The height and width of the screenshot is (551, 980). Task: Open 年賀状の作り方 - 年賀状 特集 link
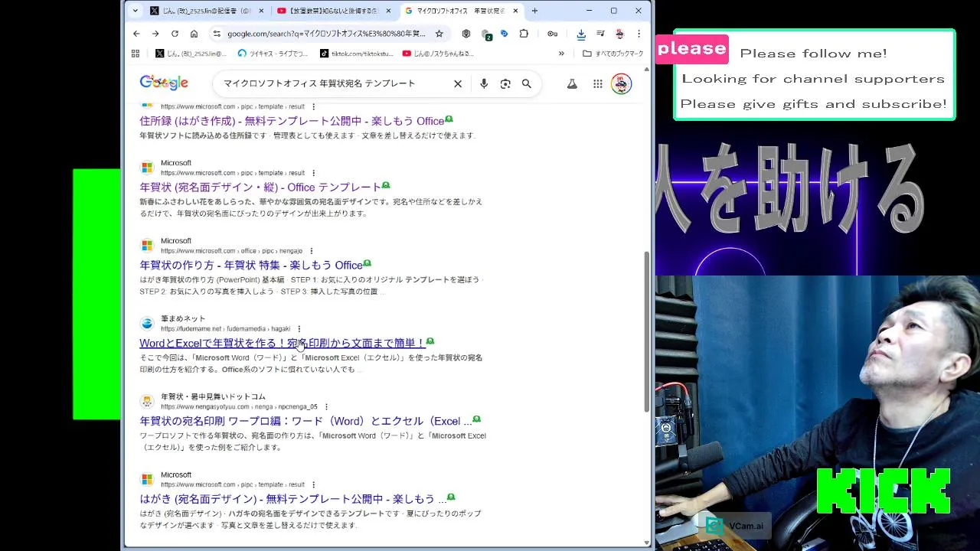(x=251, y=265)
